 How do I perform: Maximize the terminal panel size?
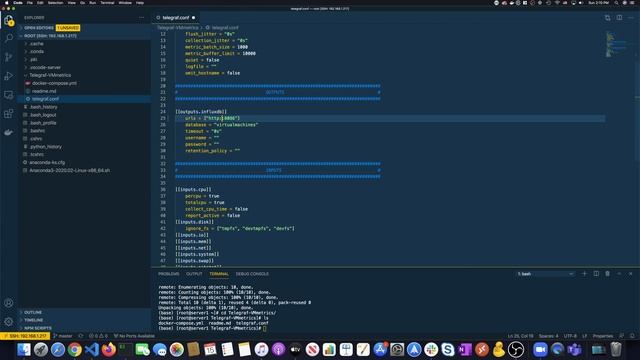pyautogui.click(x=619, y=273)
